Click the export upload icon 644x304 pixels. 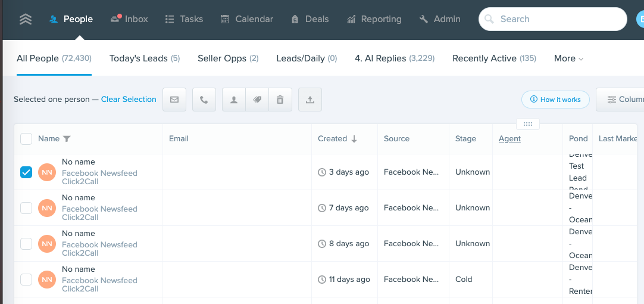click(x=310, y=100)
